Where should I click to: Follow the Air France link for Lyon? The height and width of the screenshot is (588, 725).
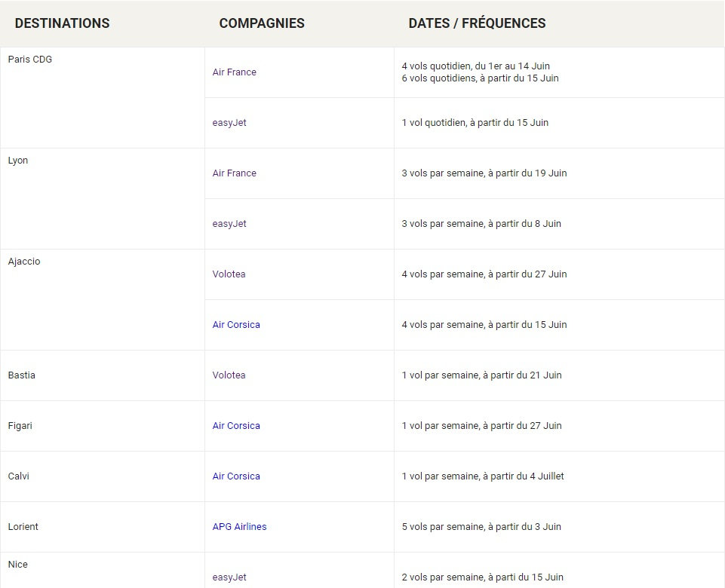pyautogui.click(x=234, y=173)
